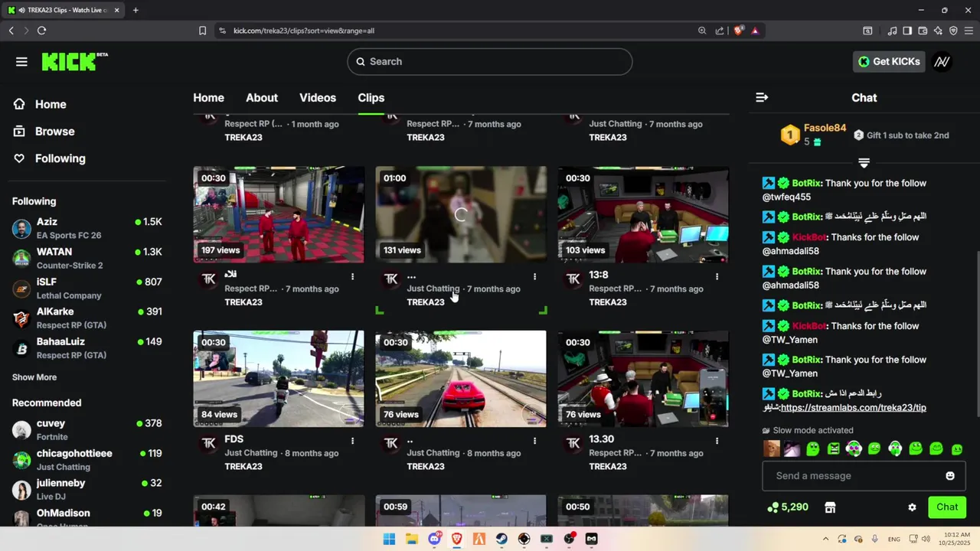Open options menu for the FDS clip

point(352,441)
